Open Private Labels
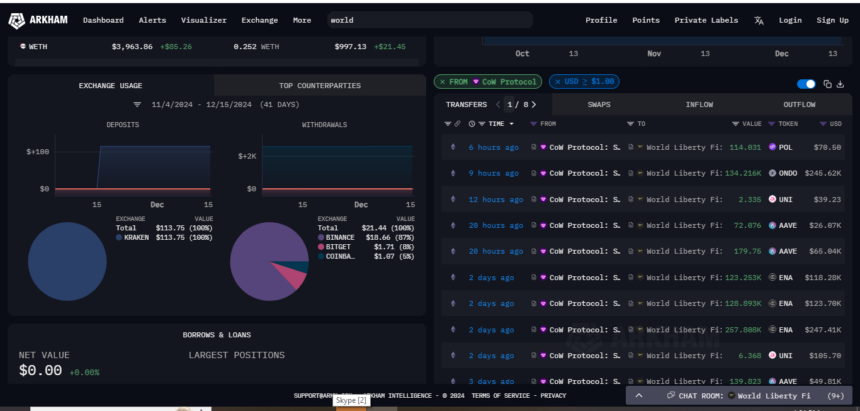 coord(706,20)
